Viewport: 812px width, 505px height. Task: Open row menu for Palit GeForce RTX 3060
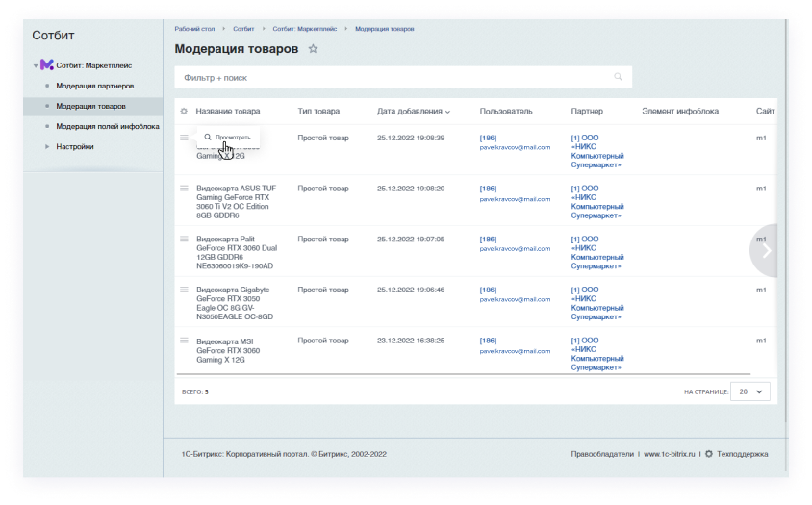(x=184, y=239)
